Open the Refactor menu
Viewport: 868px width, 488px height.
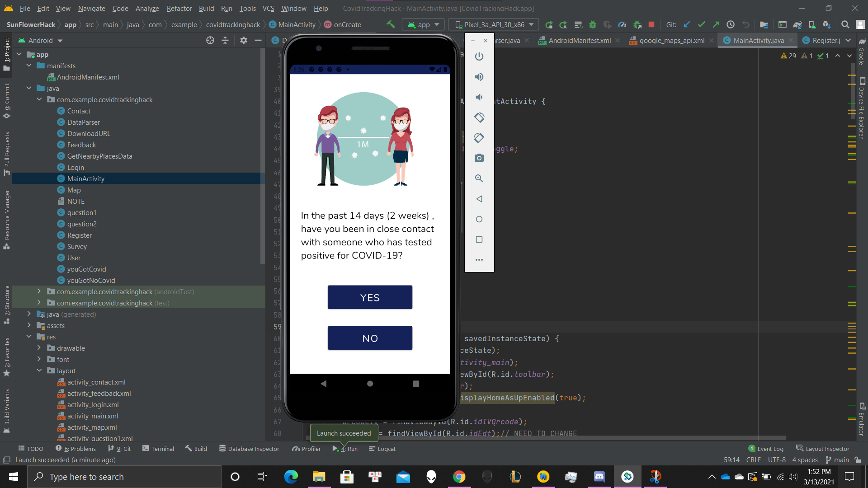[179, 9]
